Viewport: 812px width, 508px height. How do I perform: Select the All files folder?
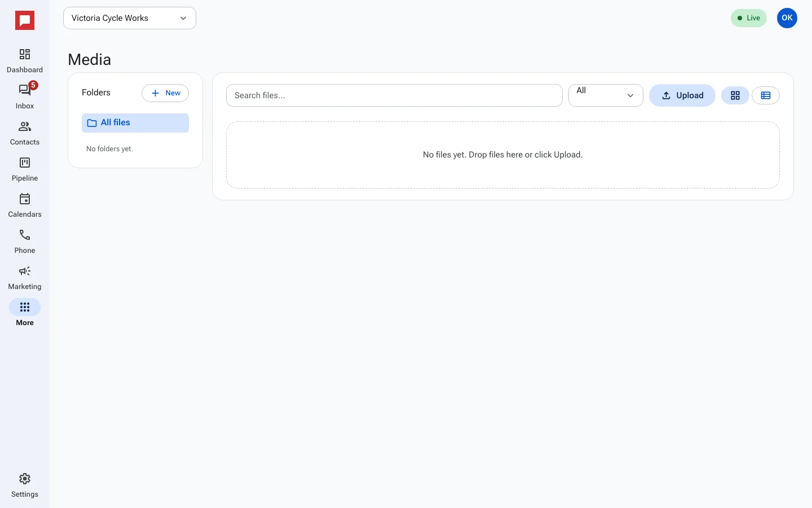[135, 123]
